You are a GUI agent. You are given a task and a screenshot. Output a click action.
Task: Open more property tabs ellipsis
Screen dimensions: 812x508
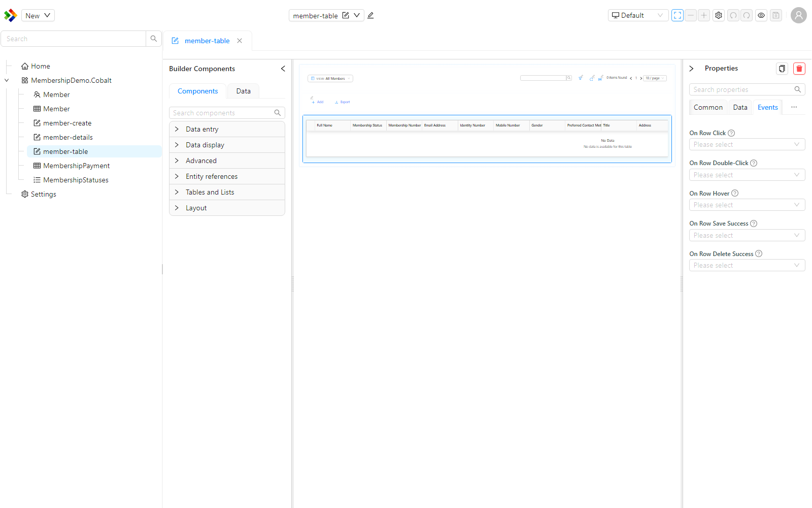click(x=794, y=107)
